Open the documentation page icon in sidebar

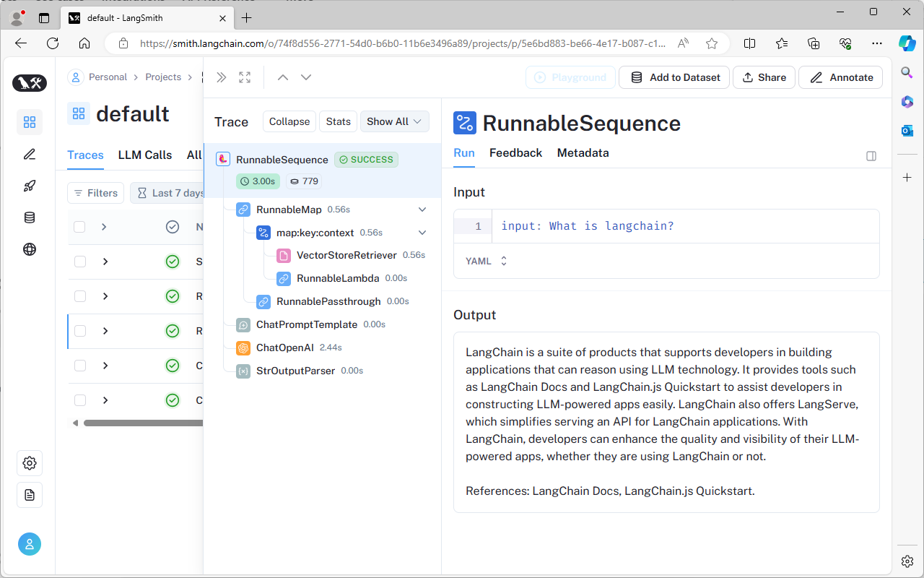30,495
